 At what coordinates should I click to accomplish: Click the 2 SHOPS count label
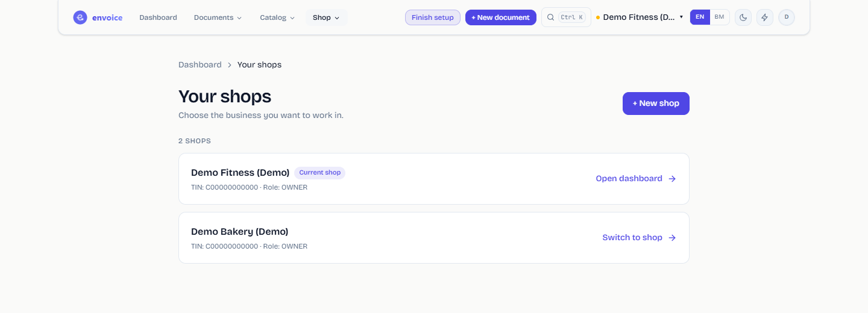click(195, 141)
